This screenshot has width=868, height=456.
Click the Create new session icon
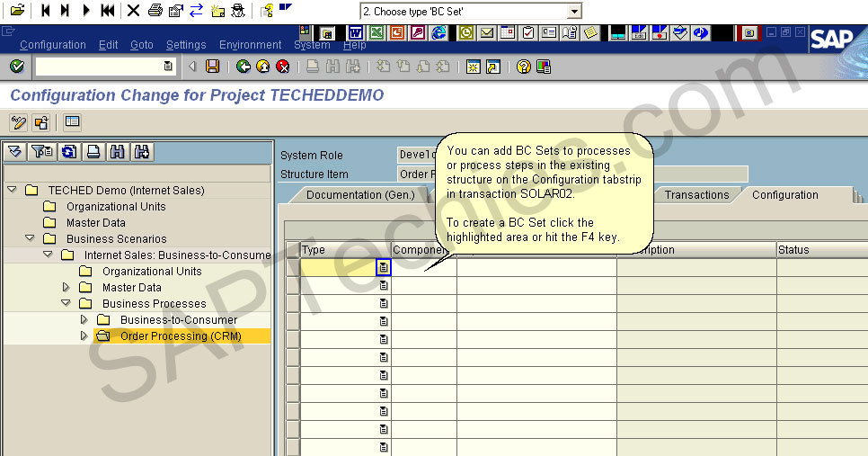(x=473, y=67)
